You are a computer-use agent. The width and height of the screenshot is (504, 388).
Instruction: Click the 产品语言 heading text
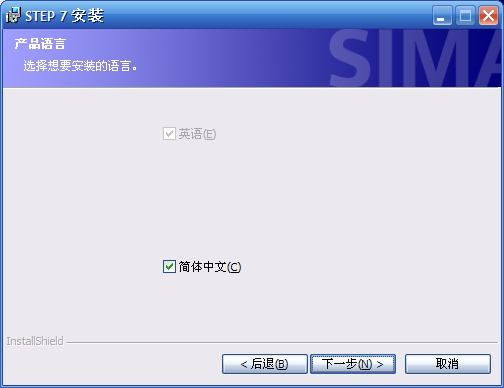pos(40,44)
